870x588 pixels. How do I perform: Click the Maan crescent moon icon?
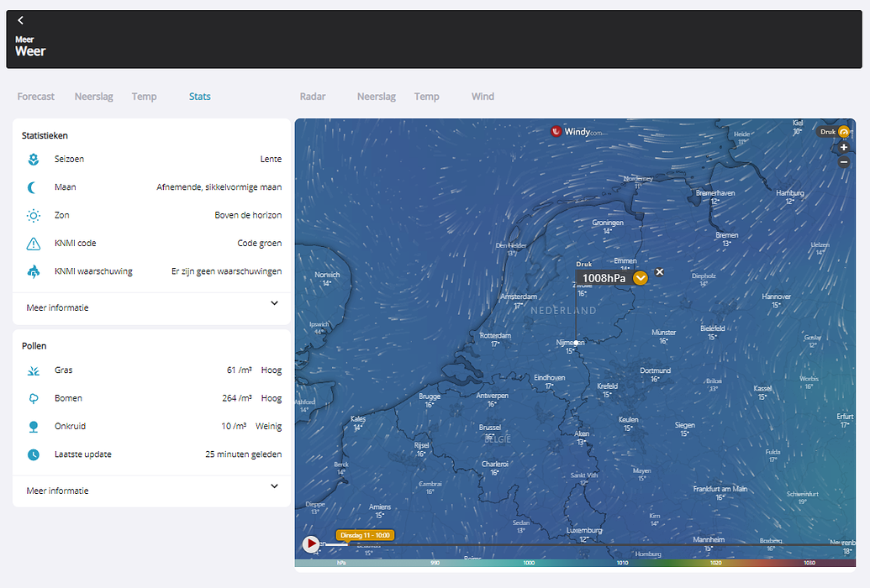pyautogui.click(x=33, y=187)
